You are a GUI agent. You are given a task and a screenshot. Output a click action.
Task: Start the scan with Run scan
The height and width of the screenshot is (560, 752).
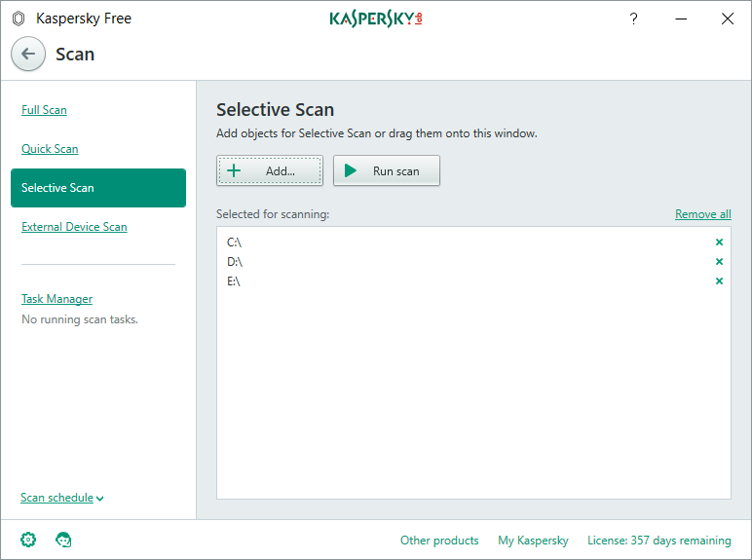(x=387, y=170)
